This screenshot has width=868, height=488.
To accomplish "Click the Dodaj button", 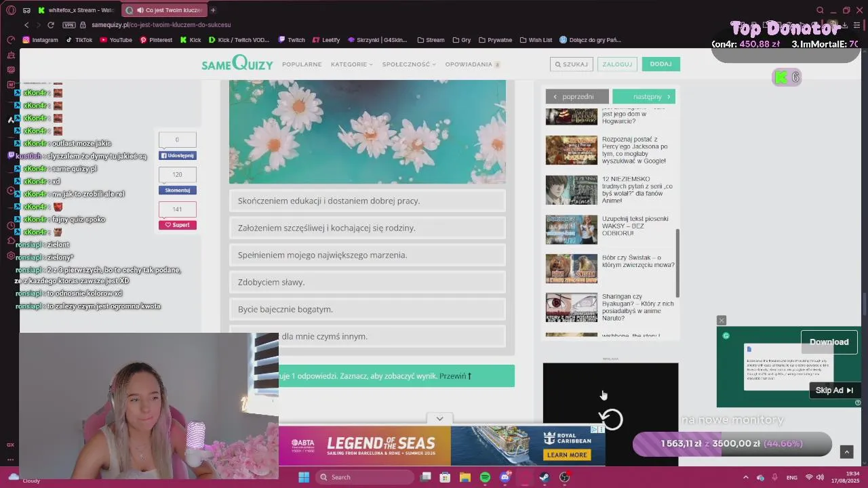I will (660, 64).
